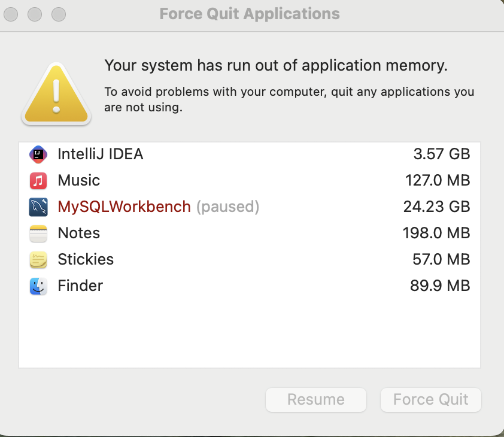Click the 3.57 GB memory value
This screenshot has width=504, height=437.
(442, 154)
